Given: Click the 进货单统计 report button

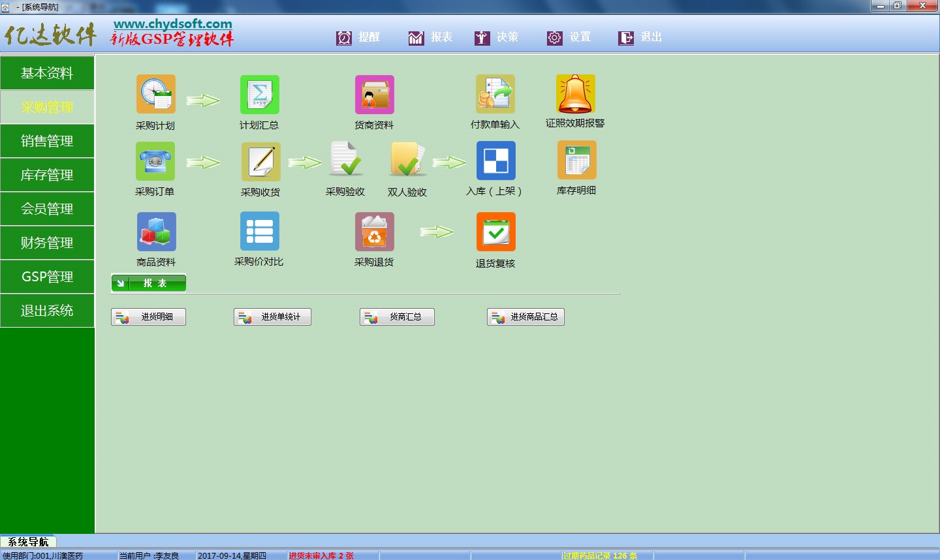Looking at the screenshot, I should [x=272, y=317].
